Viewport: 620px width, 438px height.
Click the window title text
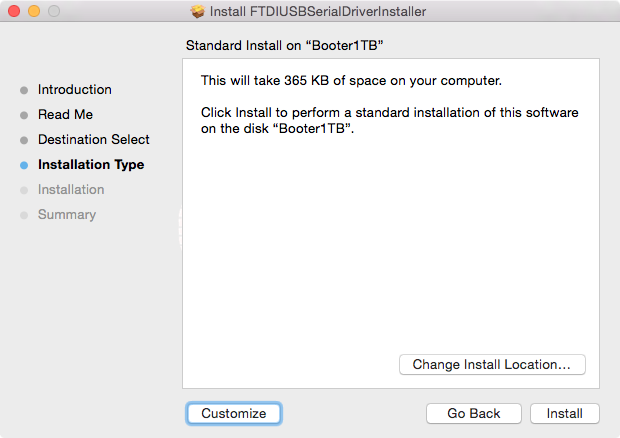coord(318,11)
